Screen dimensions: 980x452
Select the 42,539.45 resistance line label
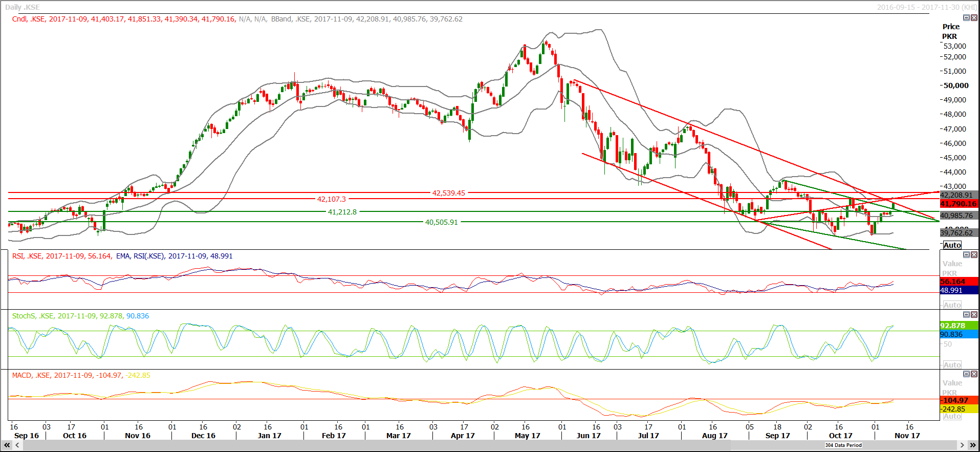click(448, 193)
